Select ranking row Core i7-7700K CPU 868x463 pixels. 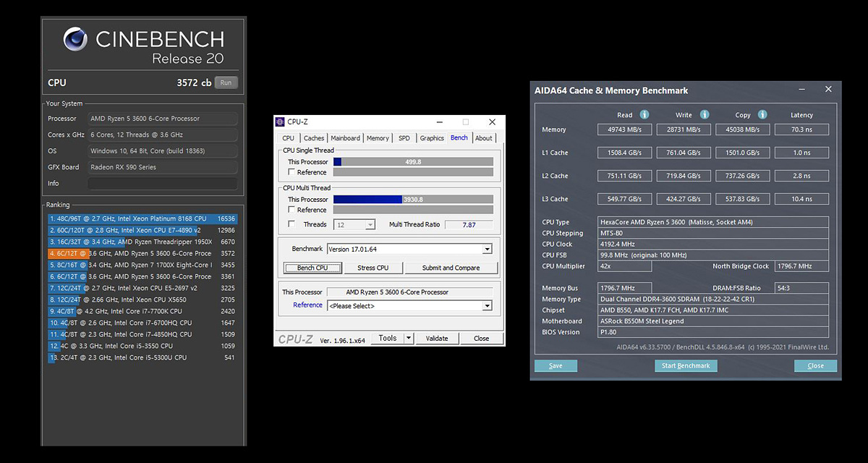click(142, 311)
